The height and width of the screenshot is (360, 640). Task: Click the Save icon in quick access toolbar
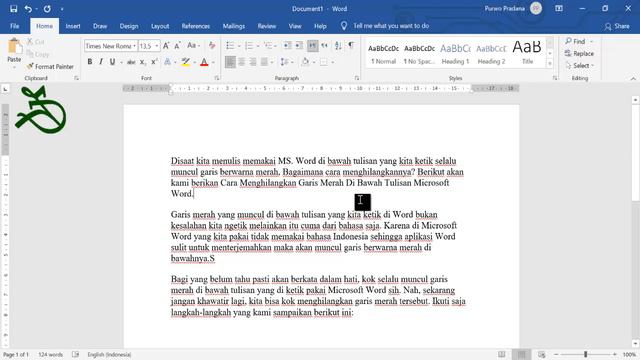13,9
